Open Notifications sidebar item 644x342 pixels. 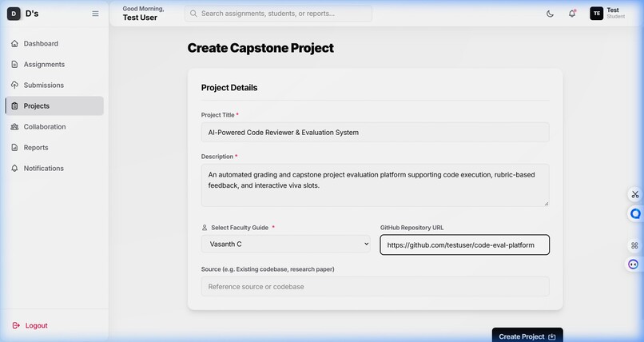[54, 169]
